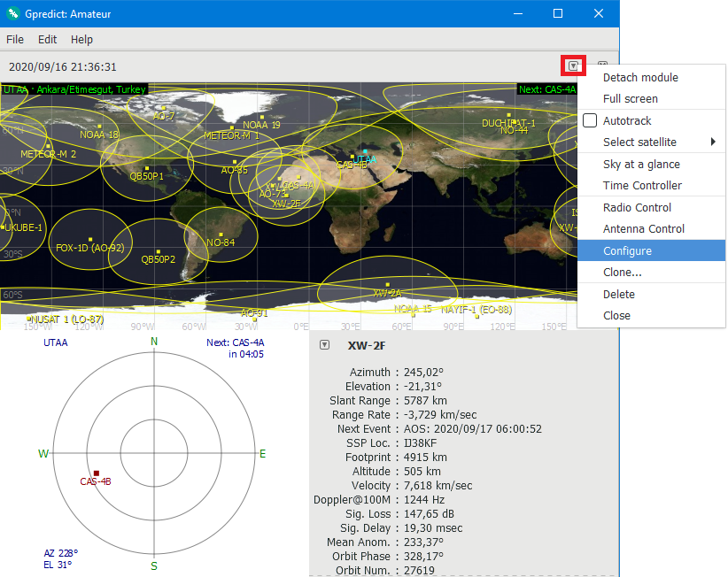Open the Help menu

pos(81,40)
